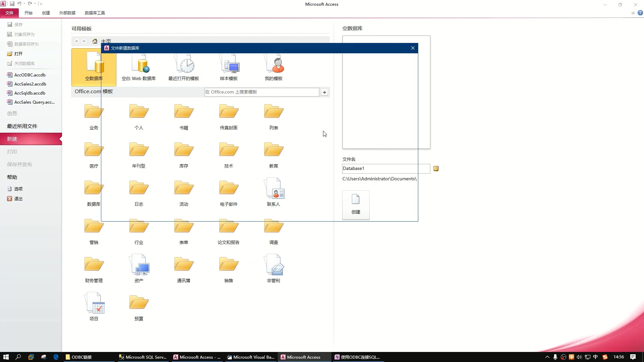Image resolution: width=644 pixels, height=362 pixels.
Task: Open 选项 options
Action: [15, 189]
